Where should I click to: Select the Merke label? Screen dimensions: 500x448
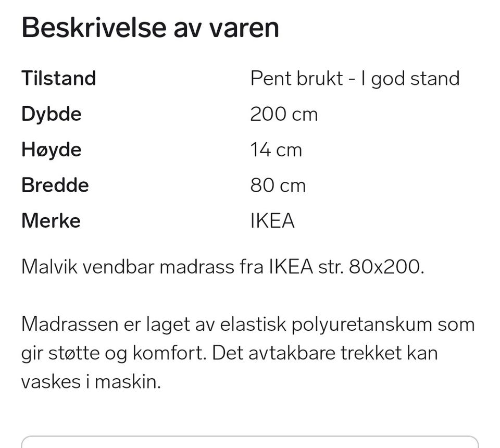click(x=51, y=221)
